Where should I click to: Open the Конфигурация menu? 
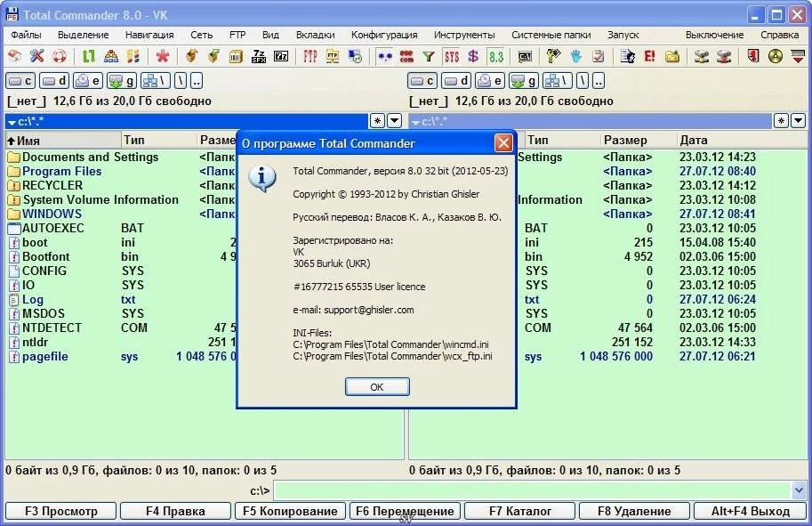384,35
